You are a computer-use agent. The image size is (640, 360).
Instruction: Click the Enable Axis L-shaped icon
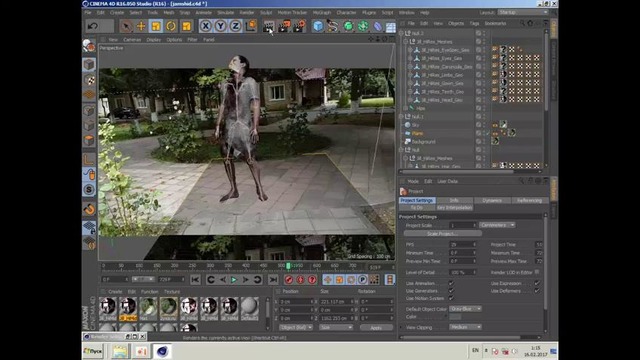[x=89, y=159]
